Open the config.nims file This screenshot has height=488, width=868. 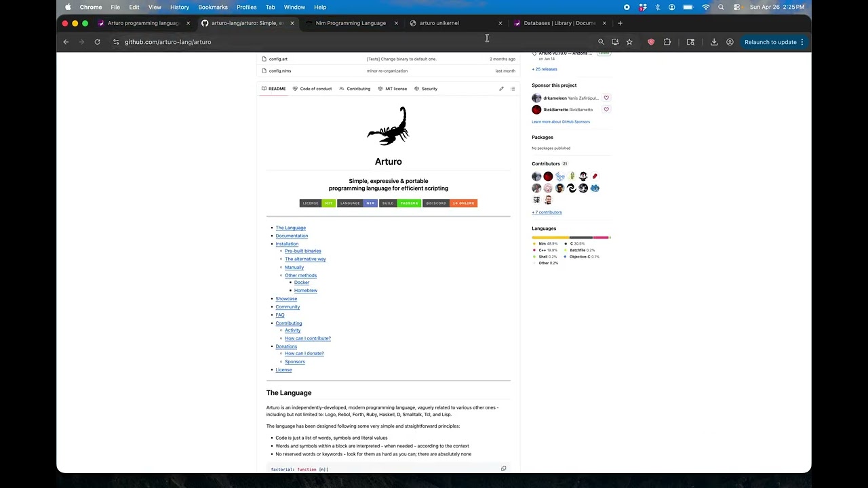click(x=280, y=70)
